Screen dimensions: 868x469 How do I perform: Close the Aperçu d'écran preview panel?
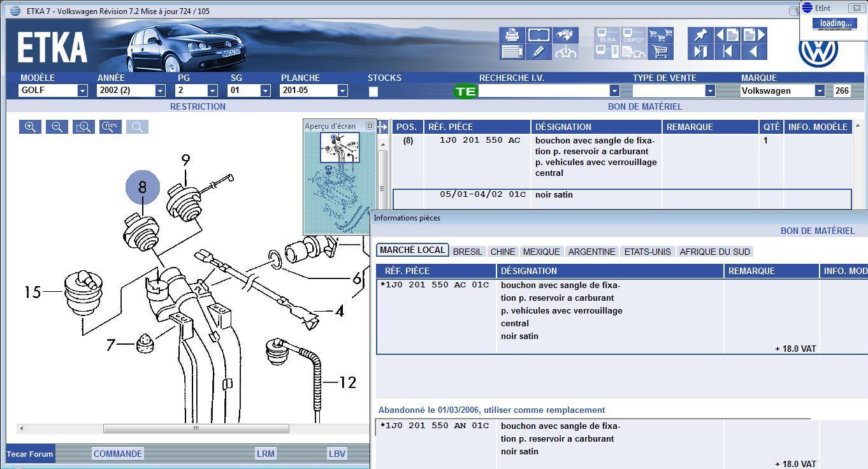[x=370, y=126]
